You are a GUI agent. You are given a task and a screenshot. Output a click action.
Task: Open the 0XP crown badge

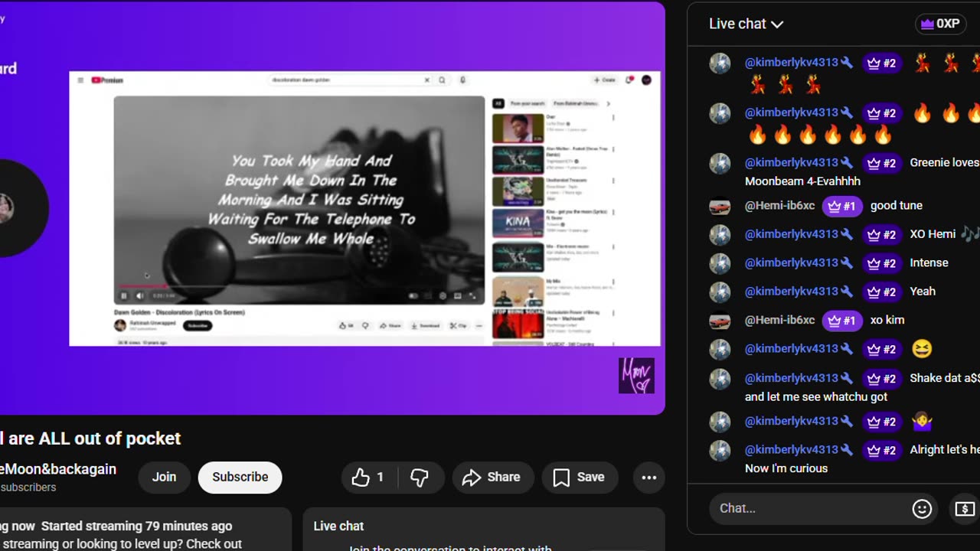pyautogui.click(x=940, y=24)
